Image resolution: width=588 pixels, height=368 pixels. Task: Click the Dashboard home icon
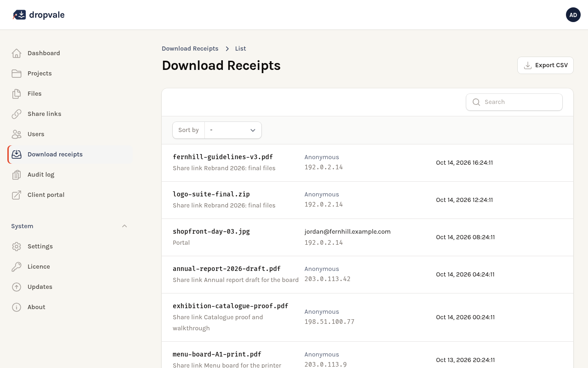tap(17, 53)
